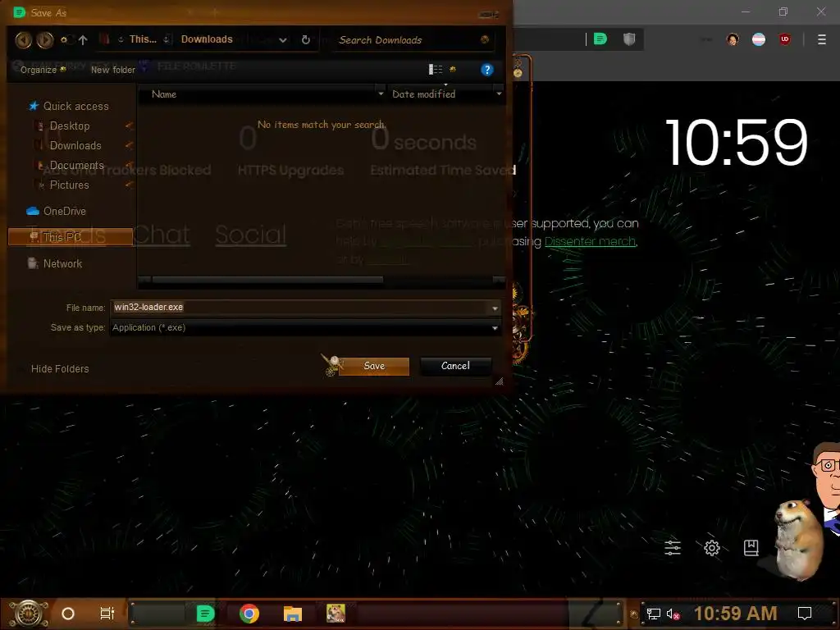840x630 pixels.
Task: Change the view layout icon
Action: pos(436,69)
